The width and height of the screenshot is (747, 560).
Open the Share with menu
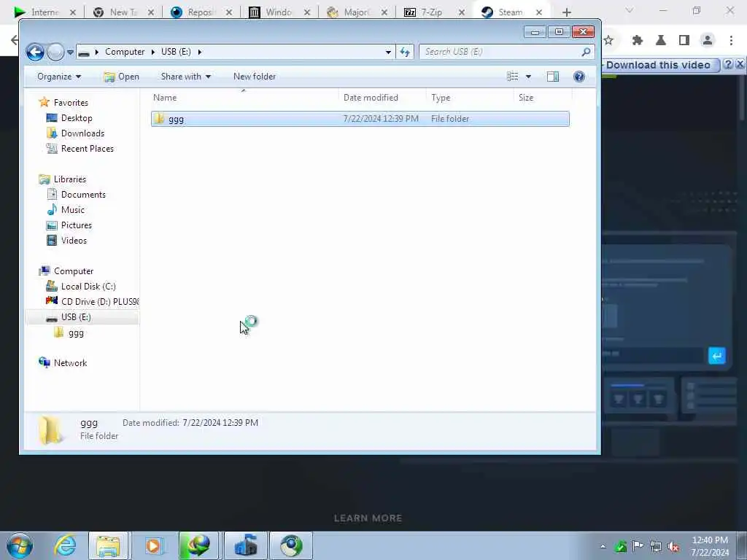186,76
